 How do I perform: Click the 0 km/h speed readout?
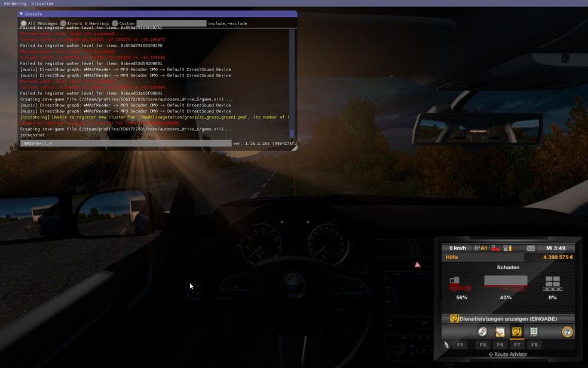[458, 248]
